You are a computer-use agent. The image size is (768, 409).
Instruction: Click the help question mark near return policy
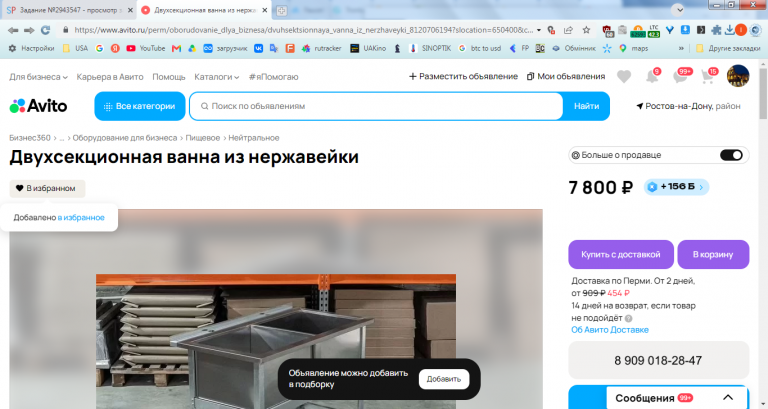point(628,318)
